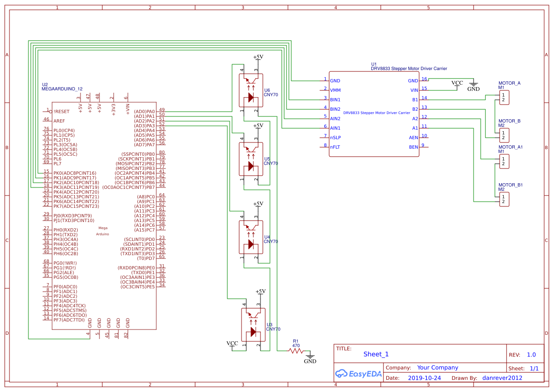The image size is (554, 392).
Task: Select the MOTOR_A connector M1
Action: [x=504, y=98]
